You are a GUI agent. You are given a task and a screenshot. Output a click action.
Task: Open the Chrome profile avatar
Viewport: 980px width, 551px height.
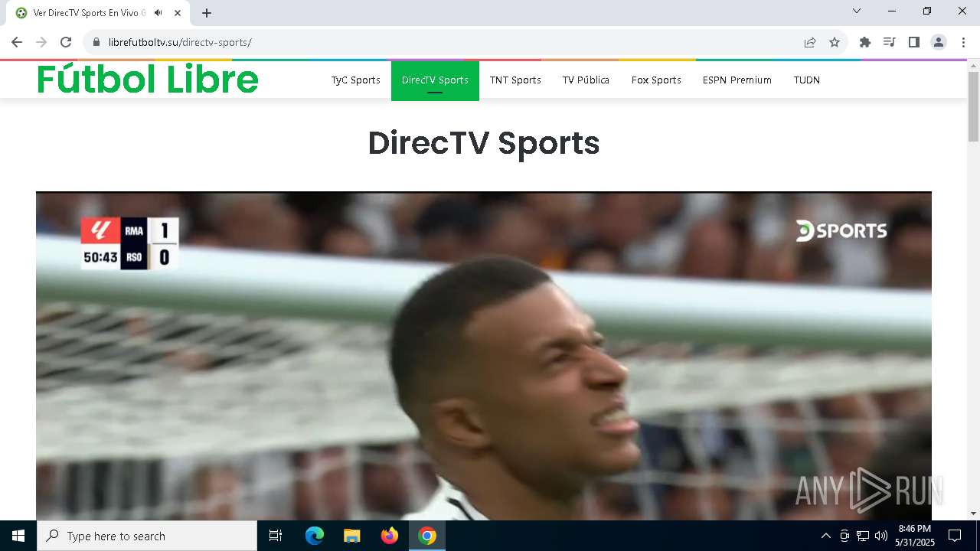point(939,42)
